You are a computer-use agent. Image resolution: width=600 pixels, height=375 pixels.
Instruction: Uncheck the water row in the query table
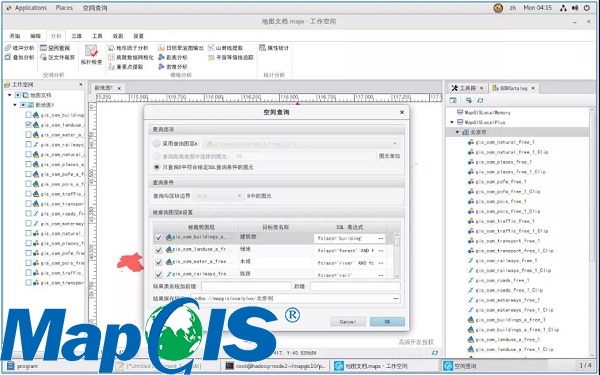pos(158,262)
